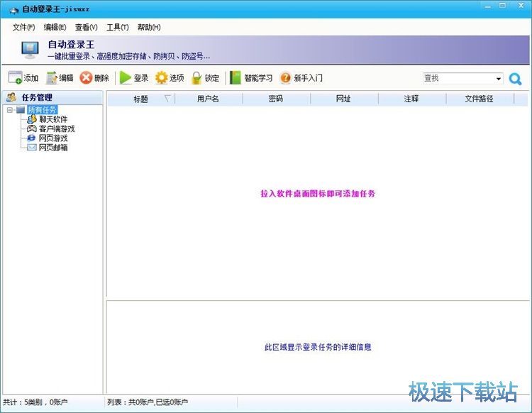Click the 此区域显示登录任务的详细信息 text
The height and width of the screenshot is (413, 532).
(x=318, y=347)
